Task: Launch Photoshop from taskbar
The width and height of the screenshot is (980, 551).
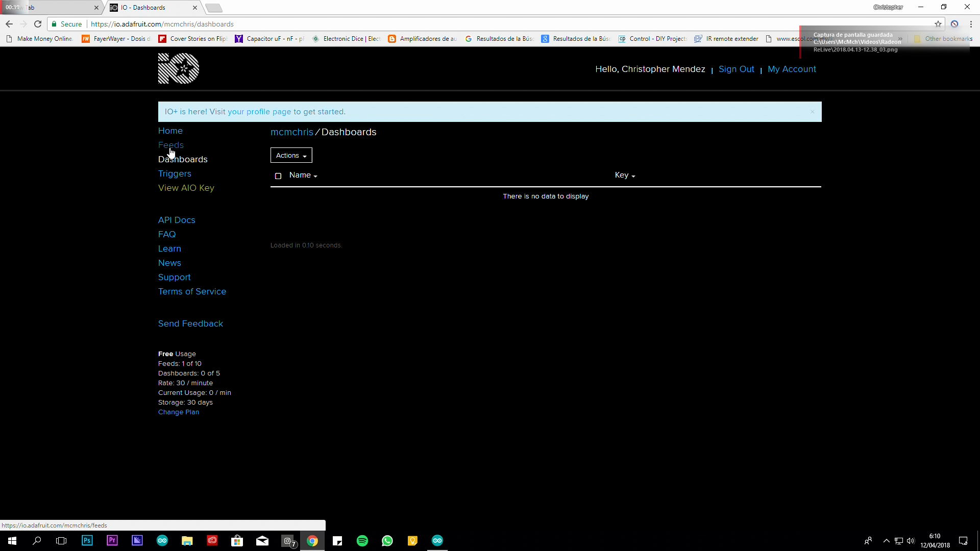Action: (87, 540)
